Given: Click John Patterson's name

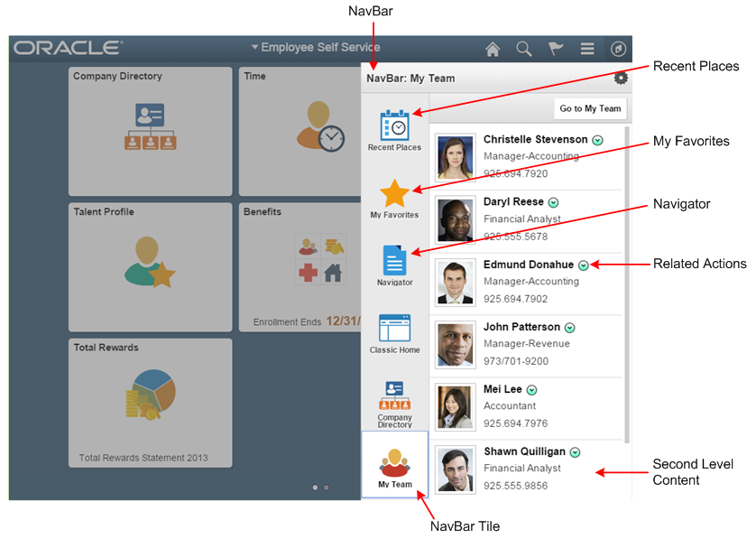Looking at the screenshot, I should point(521,327).
